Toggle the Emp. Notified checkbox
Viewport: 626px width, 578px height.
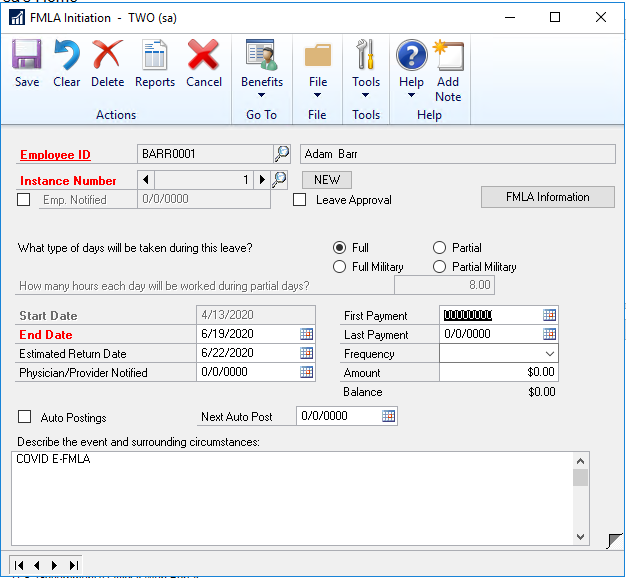pyautogui.click(x=24, y=200)
